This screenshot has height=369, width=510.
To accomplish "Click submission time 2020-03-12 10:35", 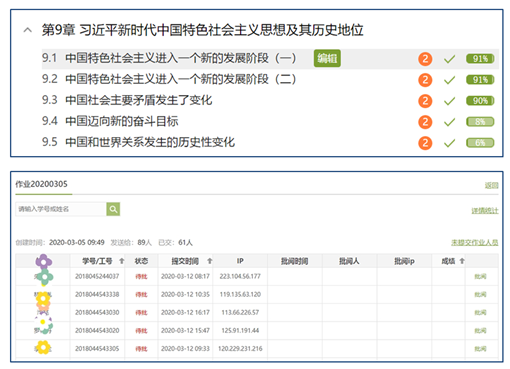I will [x=185, y=294].
